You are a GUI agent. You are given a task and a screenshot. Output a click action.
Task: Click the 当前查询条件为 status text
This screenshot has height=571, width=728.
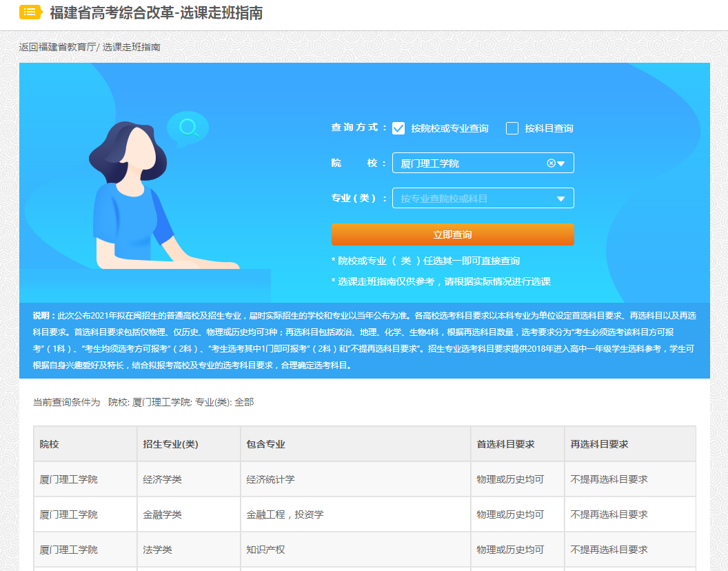[66, 402]
